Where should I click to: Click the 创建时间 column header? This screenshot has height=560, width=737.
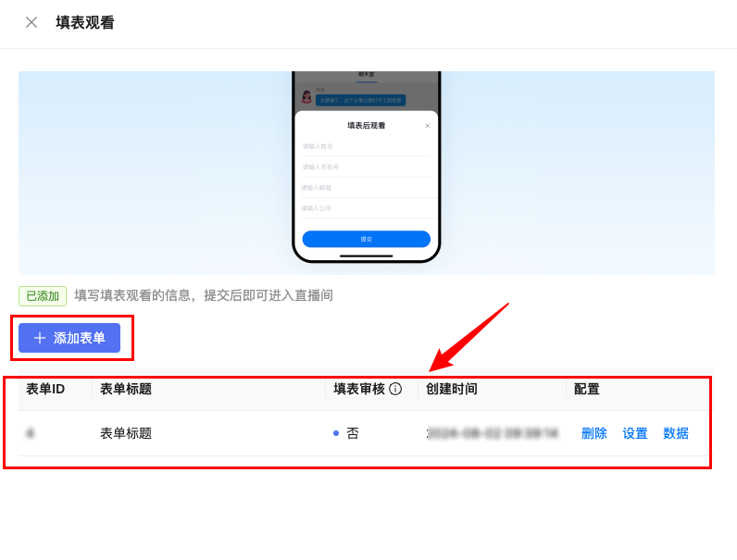pos(452,389)
